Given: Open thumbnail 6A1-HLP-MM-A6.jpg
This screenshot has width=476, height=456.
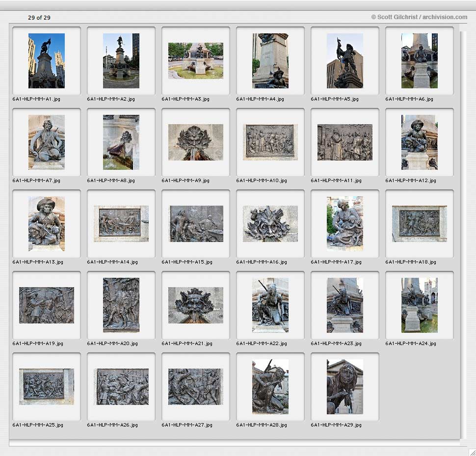Looking at the screenshot, I should pos(420,61).
